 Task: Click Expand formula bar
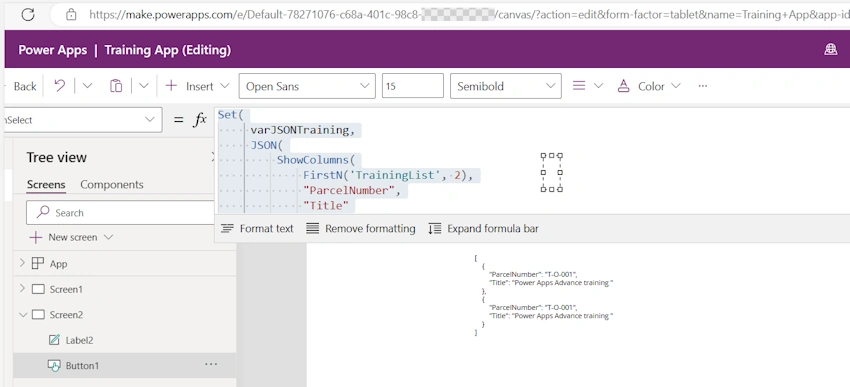484,229
